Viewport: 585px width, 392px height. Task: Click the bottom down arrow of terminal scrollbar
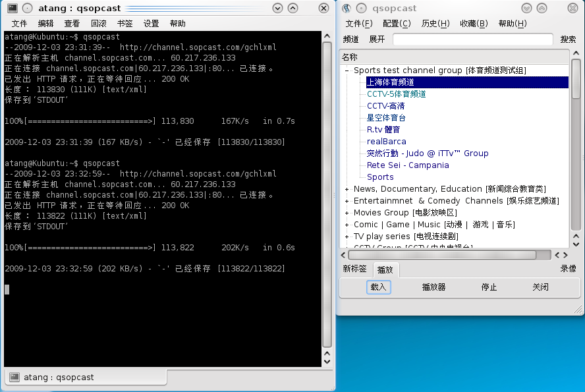327,362
